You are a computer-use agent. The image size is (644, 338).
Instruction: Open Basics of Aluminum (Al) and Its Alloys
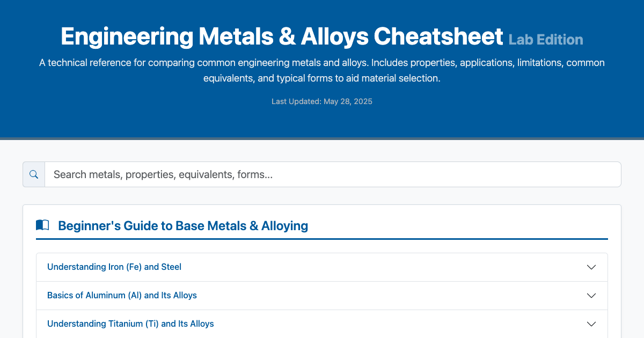pos(322,296)
